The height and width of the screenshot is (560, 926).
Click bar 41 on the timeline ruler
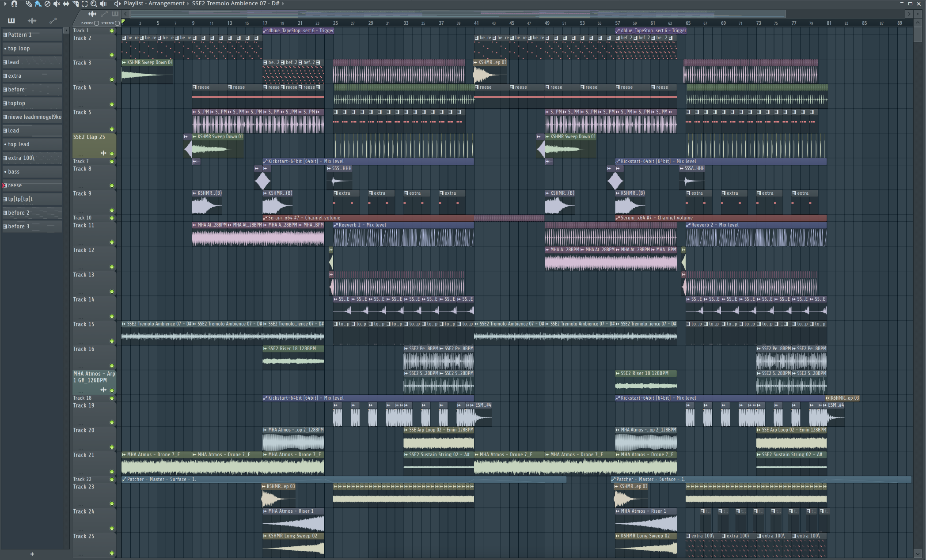(476, 23)
